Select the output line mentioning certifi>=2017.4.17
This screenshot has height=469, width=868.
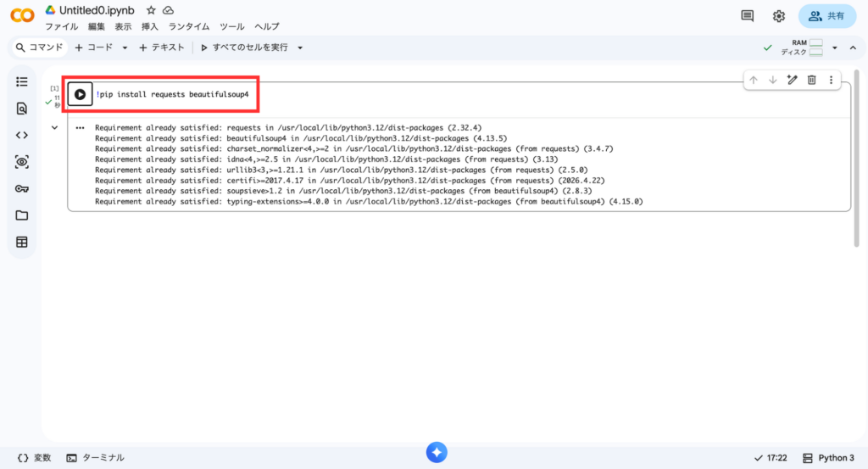(x=349, y=181)
